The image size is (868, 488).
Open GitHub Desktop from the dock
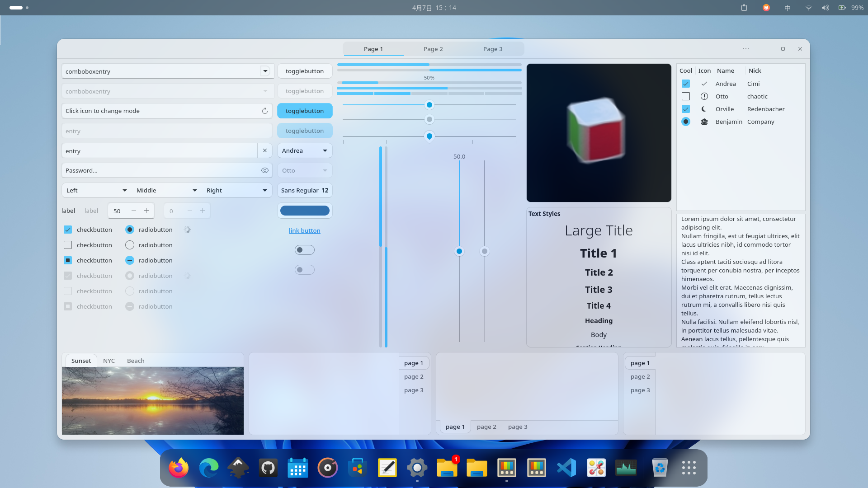tap(268, 468)
